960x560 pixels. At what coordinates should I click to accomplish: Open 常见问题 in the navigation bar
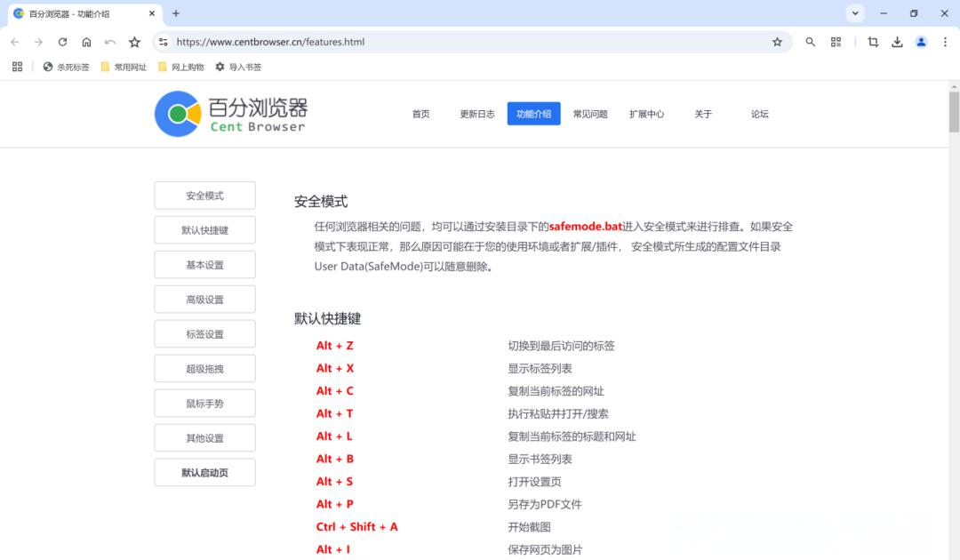590,114
